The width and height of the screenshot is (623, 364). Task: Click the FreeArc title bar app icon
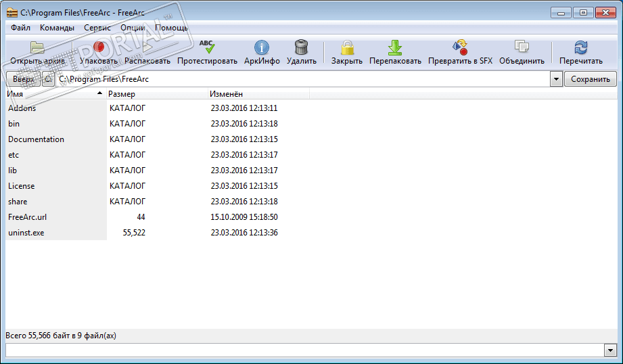click(12, 13)
